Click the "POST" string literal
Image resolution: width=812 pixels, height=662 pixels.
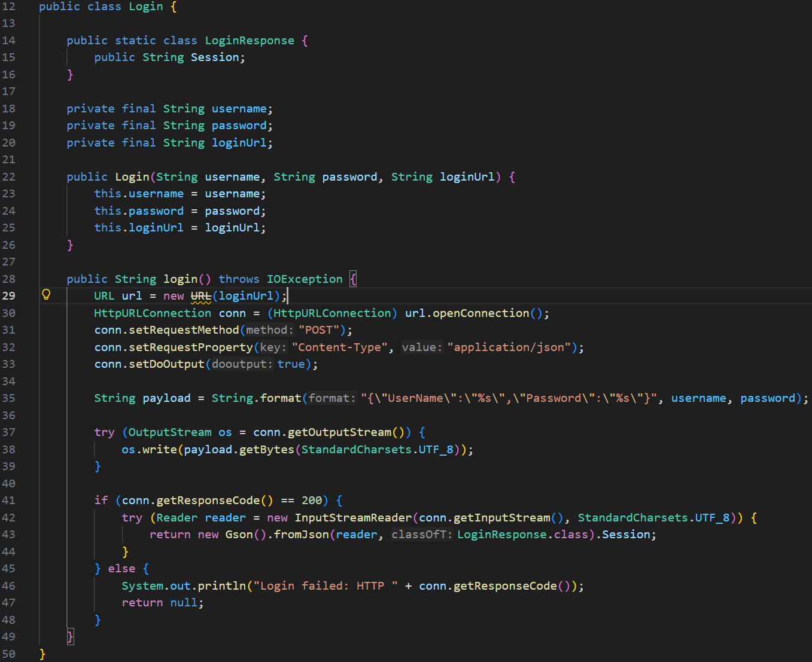pos(319,330)
